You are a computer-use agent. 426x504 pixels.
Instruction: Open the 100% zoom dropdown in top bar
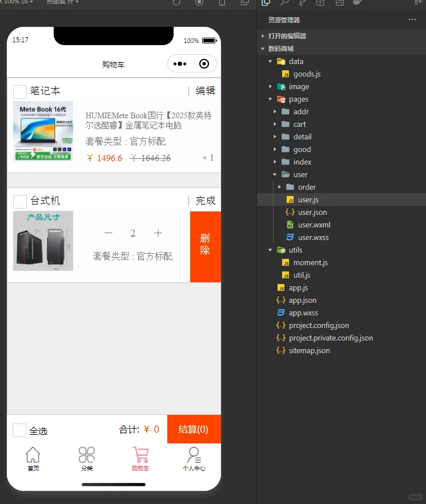pos(18,2)
